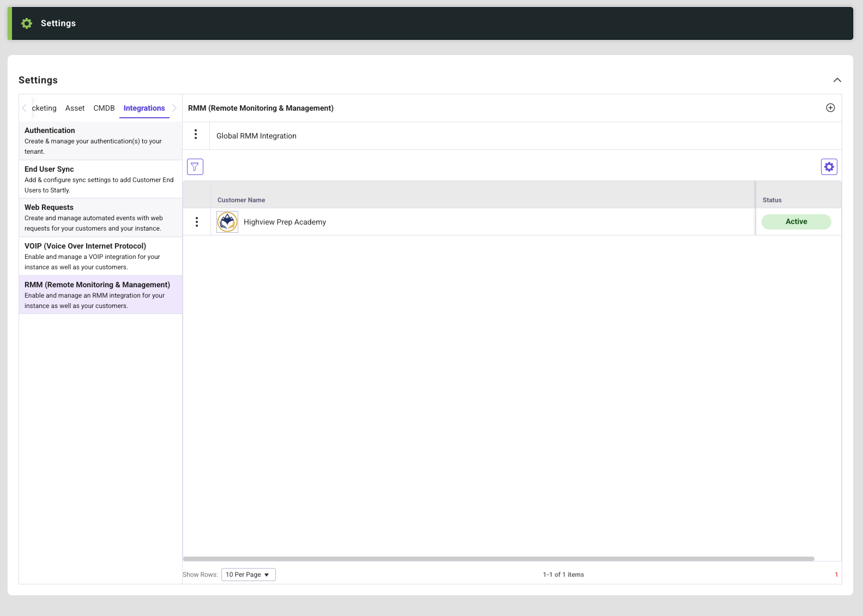Select VOIP (Voice Over Internet Protocol) section
Screen dimensions: 863x616
(100, 256)
